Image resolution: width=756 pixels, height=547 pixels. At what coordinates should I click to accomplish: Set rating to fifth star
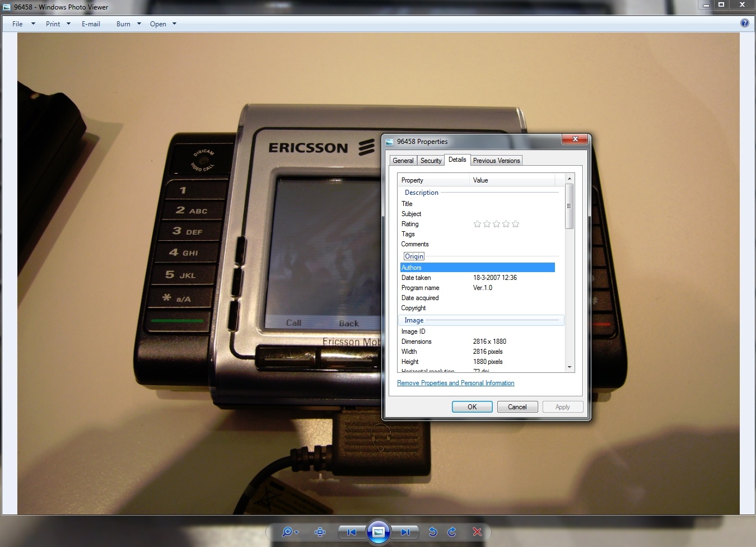click(515, 224)
